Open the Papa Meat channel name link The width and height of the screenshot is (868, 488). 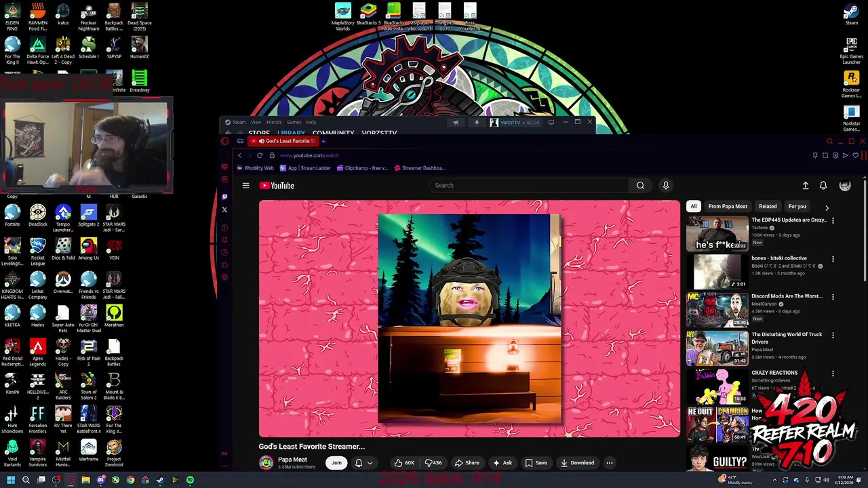pyautogui.click(x=292, y=460)
